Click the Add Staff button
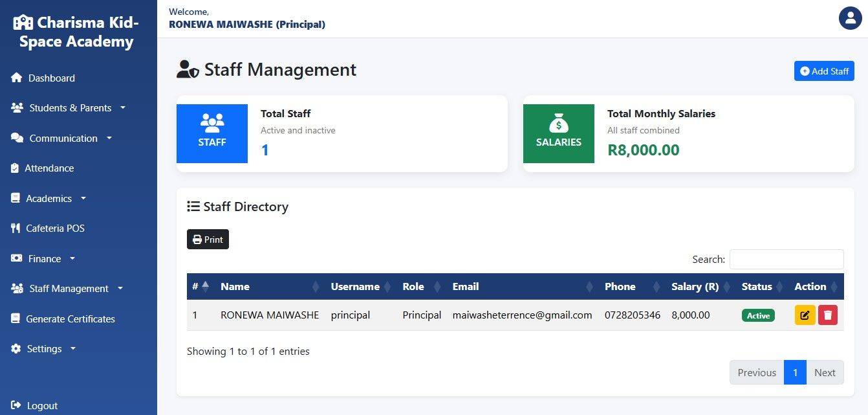The image size is (868, 415). [824, 71]
